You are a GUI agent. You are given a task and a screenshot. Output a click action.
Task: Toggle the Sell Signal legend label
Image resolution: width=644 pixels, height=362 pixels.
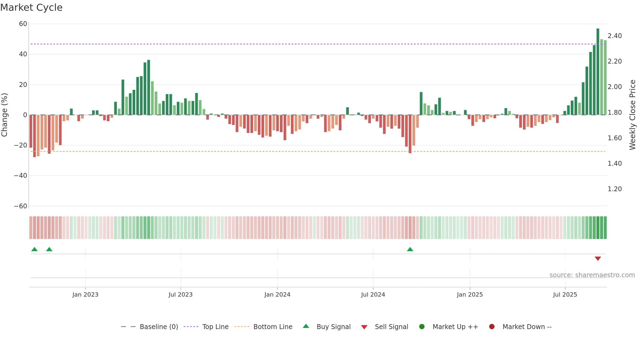pos(391,327)
